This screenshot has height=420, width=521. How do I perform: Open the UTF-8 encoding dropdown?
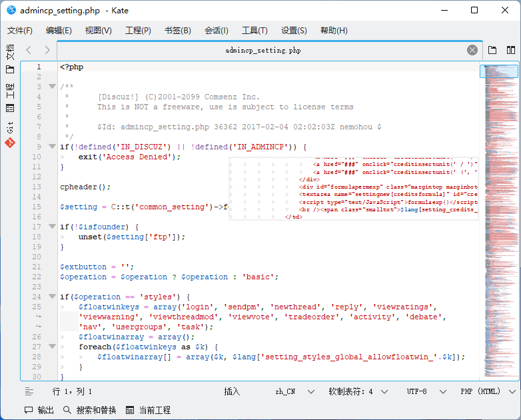tap(424, 391)
